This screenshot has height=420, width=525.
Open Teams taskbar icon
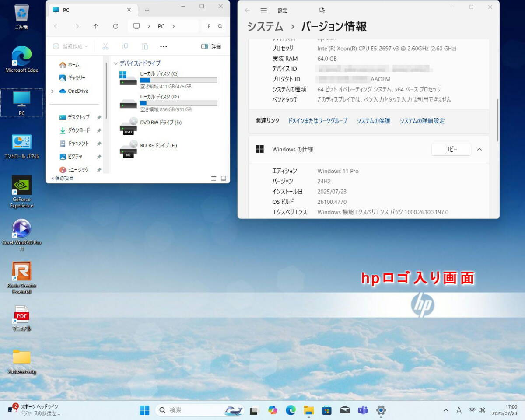tap(363, 410)
